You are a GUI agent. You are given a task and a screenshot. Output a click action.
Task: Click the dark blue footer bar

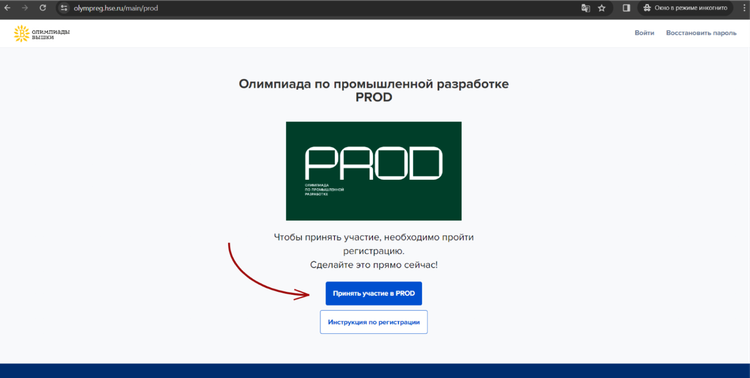pos(375,370)
